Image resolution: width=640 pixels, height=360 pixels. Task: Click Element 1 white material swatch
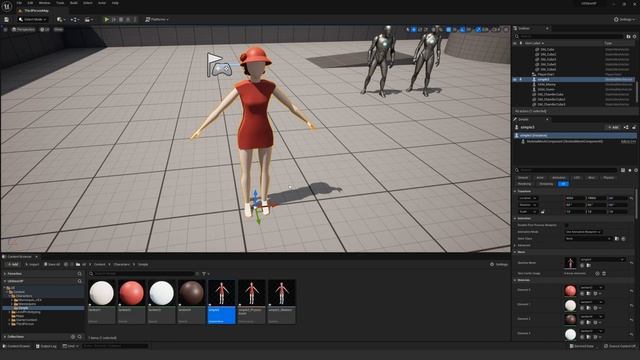coord(570,305)
